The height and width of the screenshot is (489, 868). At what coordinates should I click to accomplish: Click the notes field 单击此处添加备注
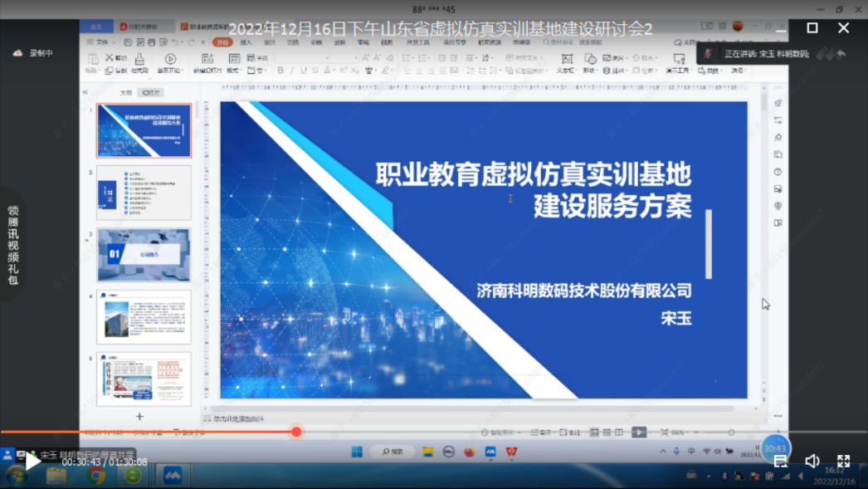click(239, 418)
